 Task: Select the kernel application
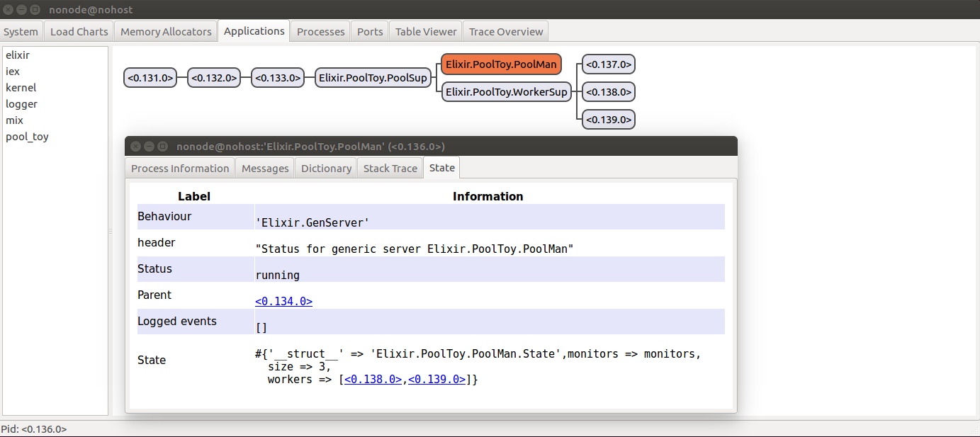coord(21,88)
